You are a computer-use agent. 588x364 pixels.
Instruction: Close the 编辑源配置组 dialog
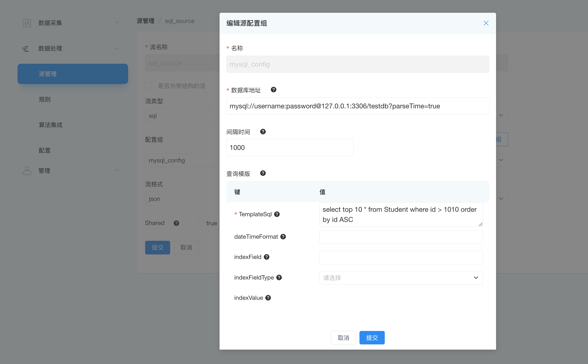click(x=486, y=23)
